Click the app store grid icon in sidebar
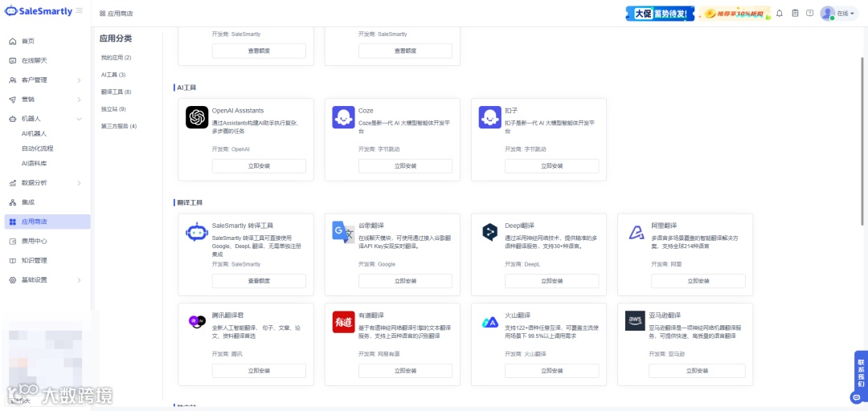Screen dimensions: 868x411 pyautogui.click(x=13, y=222)
